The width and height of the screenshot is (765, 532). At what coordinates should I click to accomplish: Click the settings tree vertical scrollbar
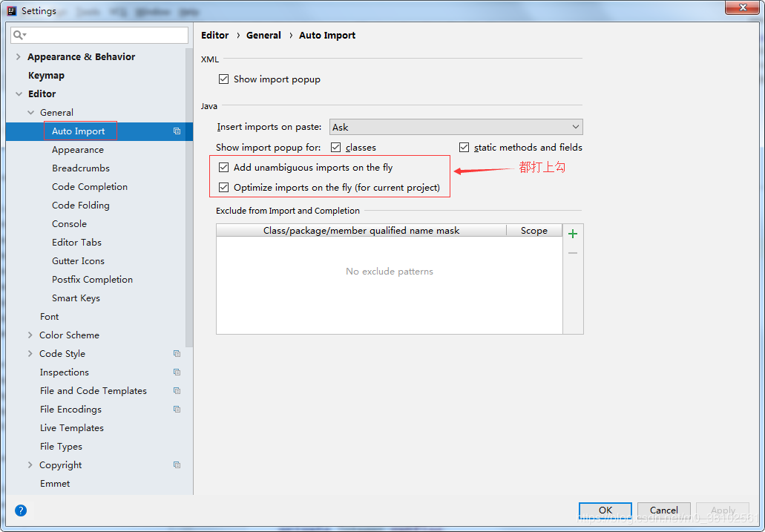pyautogui.click(x=189, y=197)
